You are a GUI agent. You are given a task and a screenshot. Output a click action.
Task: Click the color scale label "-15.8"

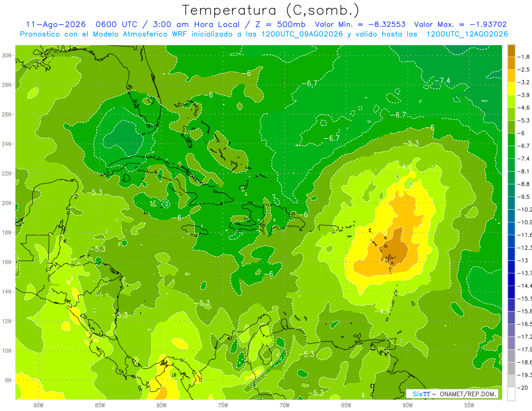tap(525, 311)
